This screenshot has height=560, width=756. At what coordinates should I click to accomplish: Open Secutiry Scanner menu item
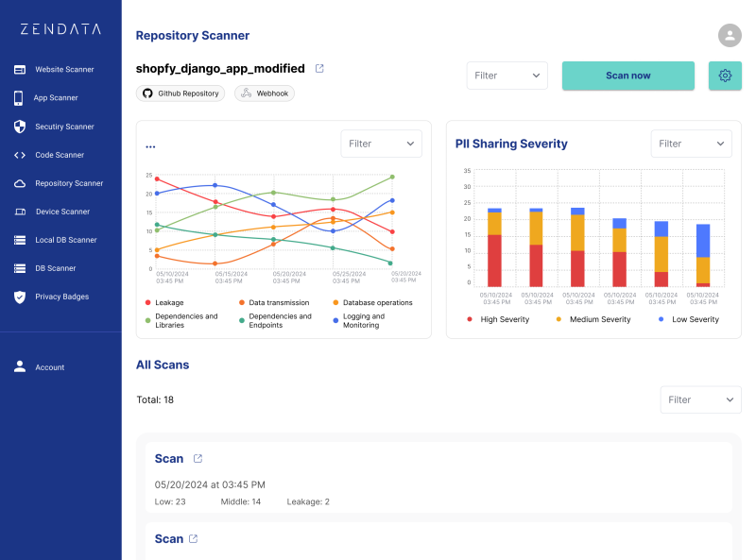click(64, 127)
